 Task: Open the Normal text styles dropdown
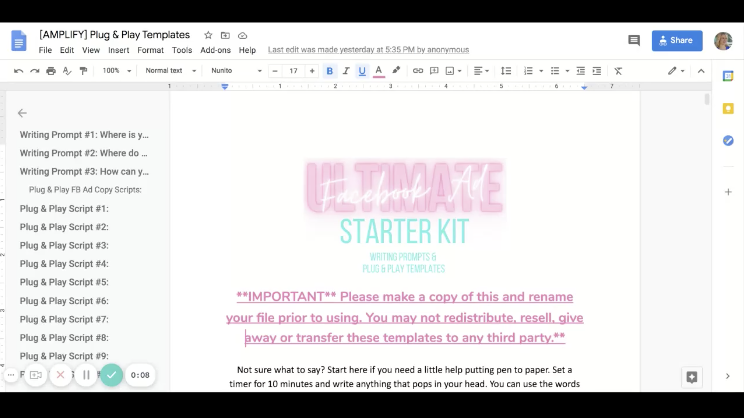pyautogui.click(x=169, y=71)
